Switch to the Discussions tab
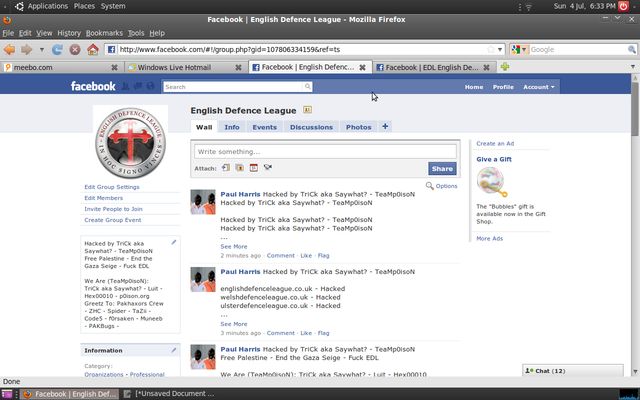Screen dimensions: 640x400 point(311,127)
